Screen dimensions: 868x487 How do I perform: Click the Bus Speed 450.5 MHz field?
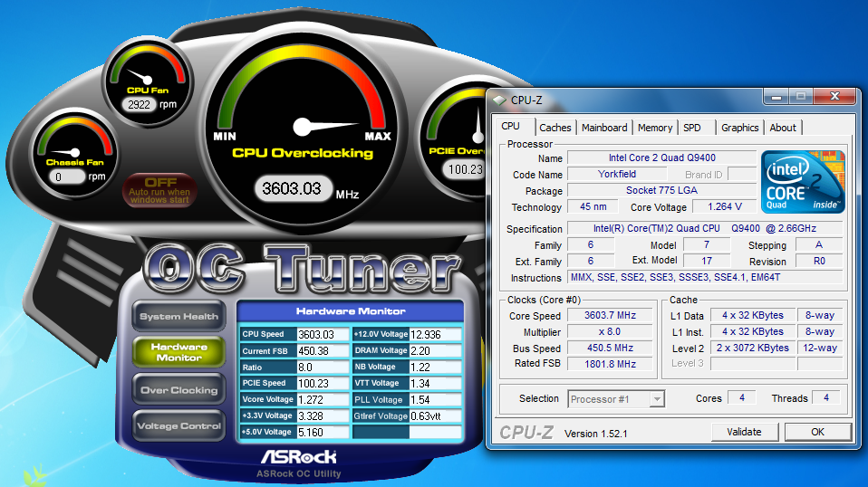click(x=610, y=348)
